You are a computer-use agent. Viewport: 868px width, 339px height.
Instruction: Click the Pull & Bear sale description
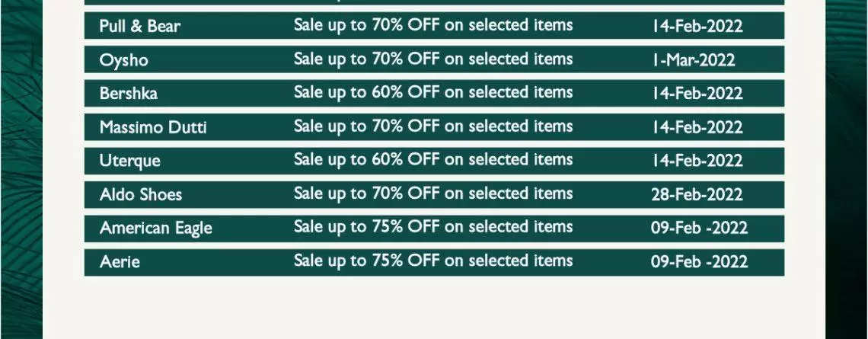tap(433, 26)
